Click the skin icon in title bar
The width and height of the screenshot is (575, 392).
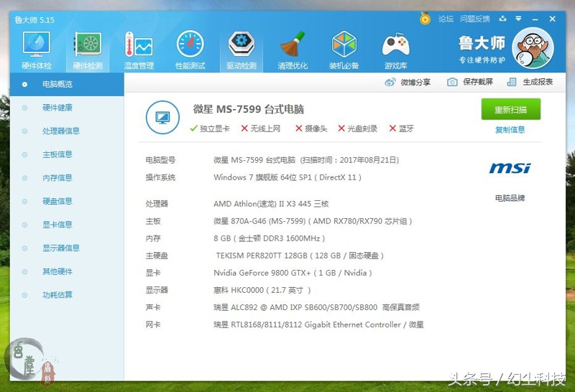(502, 19)
